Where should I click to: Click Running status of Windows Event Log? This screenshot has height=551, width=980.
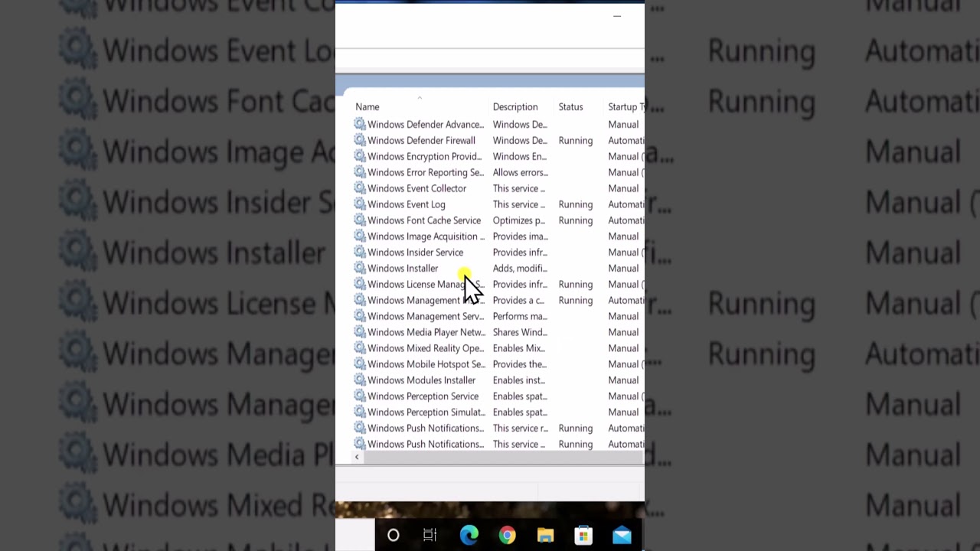click(576, 204)
